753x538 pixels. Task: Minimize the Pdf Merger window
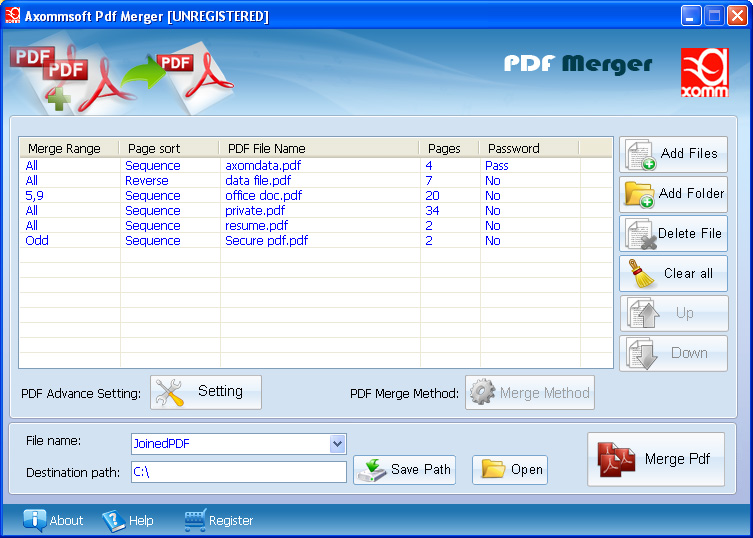[x=690, y=16]
